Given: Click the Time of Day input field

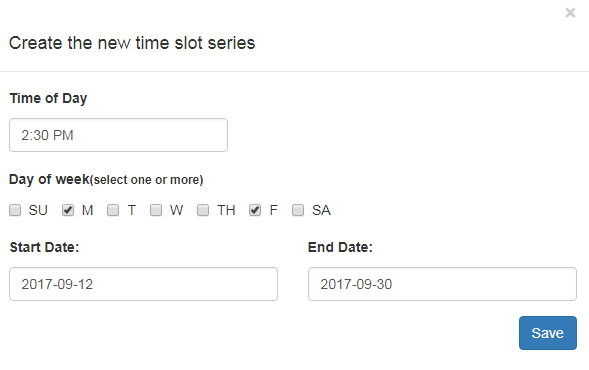Looking at the screenshot, I should point(118,135).
